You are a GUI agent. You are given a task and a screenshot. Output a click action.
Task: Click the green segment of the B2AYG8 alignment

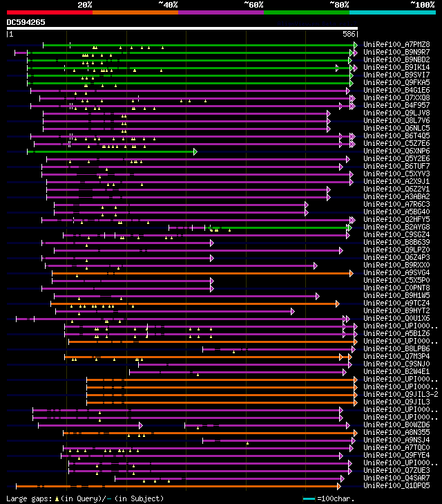(x=279, y=228)
